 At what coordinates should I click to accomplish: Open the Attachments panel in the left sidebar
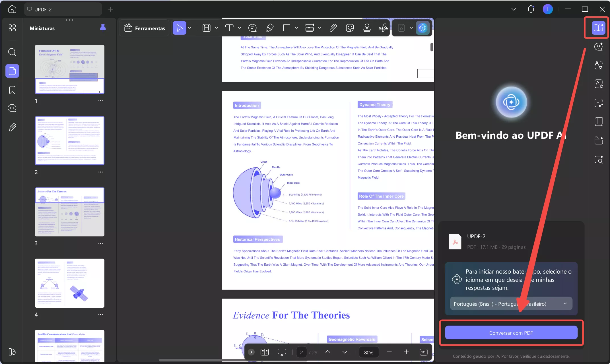tap(12, 127)
